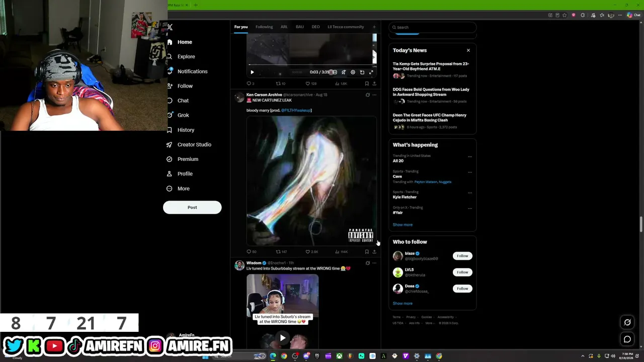Switch to the DEO tab

click(x=315, y=27)
